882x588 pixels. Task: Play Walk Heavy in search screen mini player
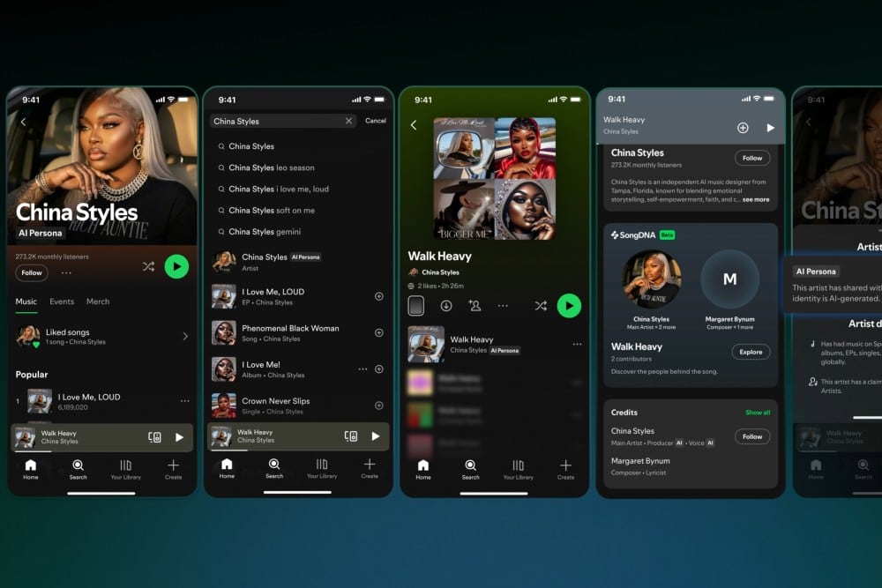tap(376, 436)
